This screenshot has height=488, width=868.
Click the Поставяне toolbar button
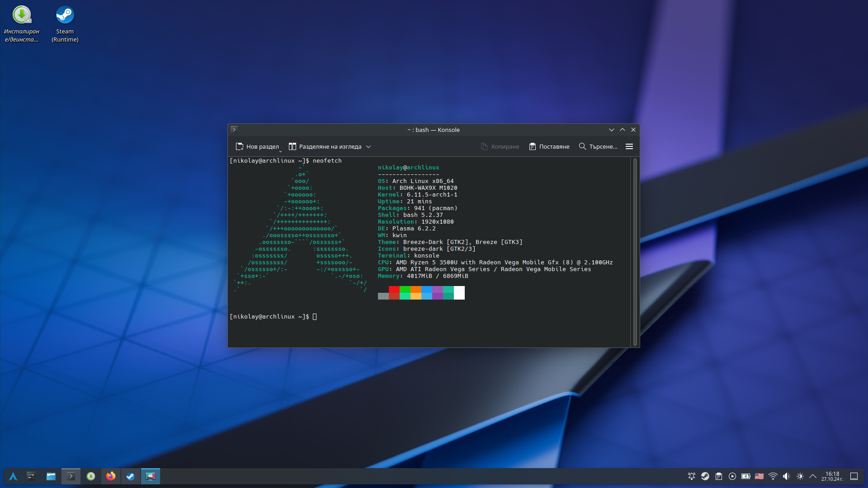[549, 146]
